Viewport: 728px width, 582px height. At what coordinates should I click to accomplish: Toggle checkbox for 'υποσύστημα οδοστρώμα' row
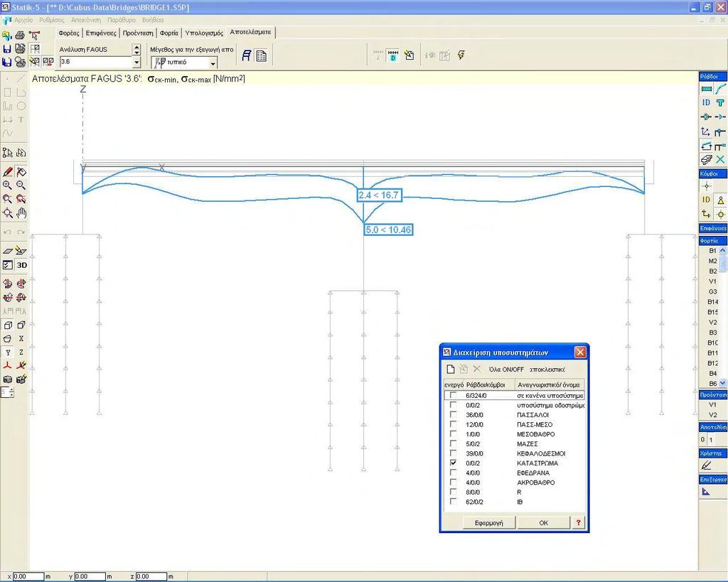453,405
